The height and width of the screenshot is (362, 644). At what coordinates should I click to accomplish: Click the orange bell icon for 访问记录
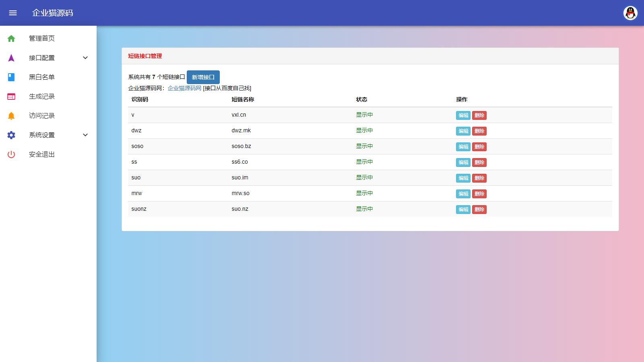click(x=11, y=116)
